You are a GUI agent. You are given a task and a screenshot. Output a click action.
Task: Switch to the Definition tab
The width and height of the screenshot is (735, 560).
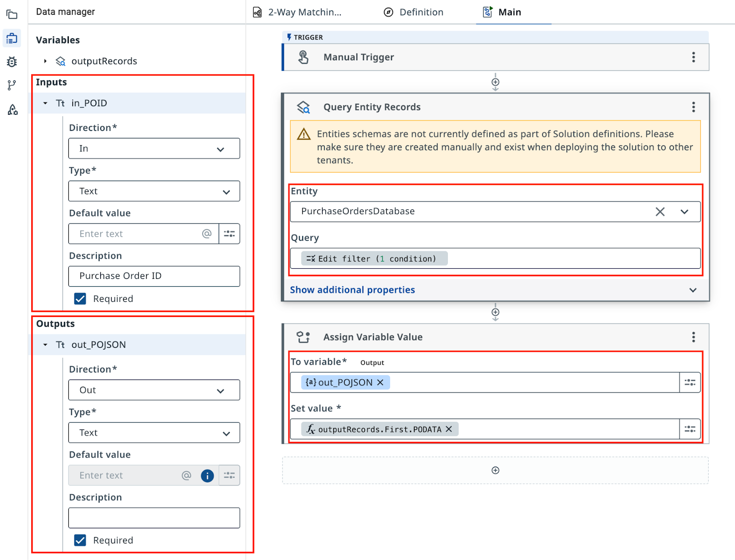click(413, 12)
